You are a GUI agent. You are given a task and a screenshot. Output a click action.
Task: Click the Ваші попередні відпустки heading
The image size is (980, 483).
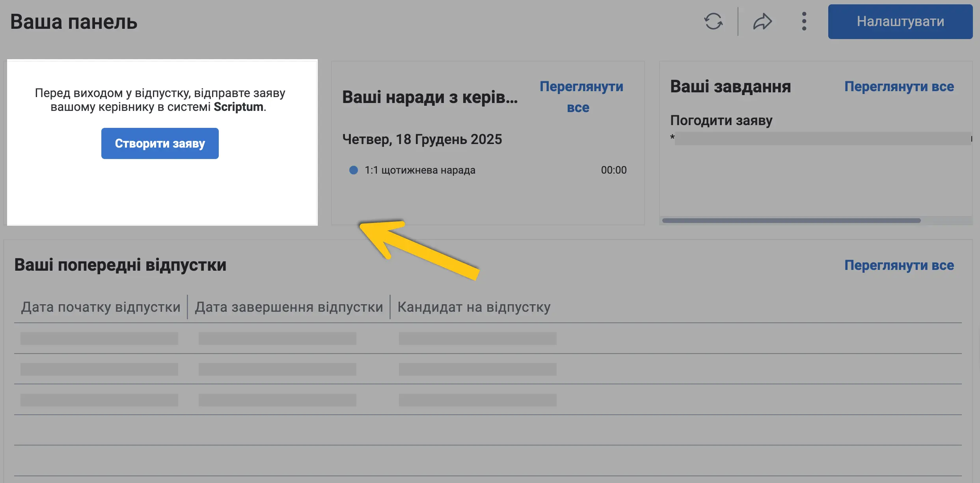click(120, 265)
